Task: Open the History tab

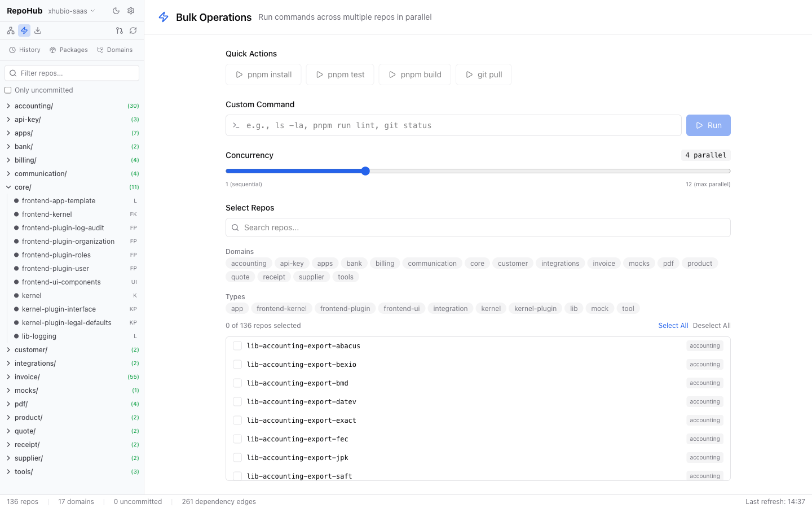Action: (25, 50)
